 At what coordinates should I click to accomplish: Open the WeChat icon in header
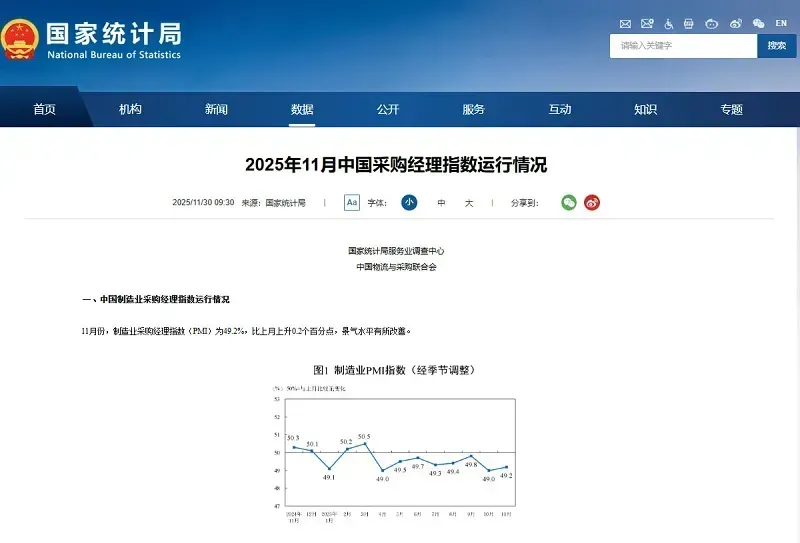[x=758, y=23]
